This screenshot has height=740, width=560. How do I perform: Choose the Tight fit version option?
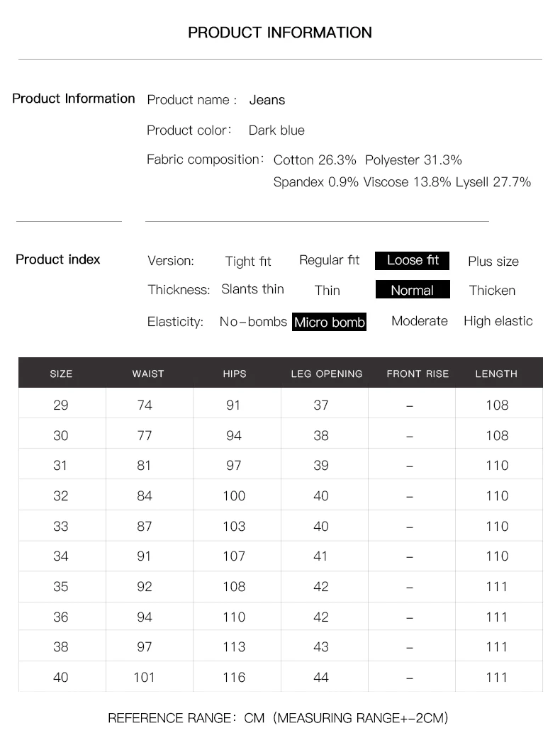(x=248, y=262)
